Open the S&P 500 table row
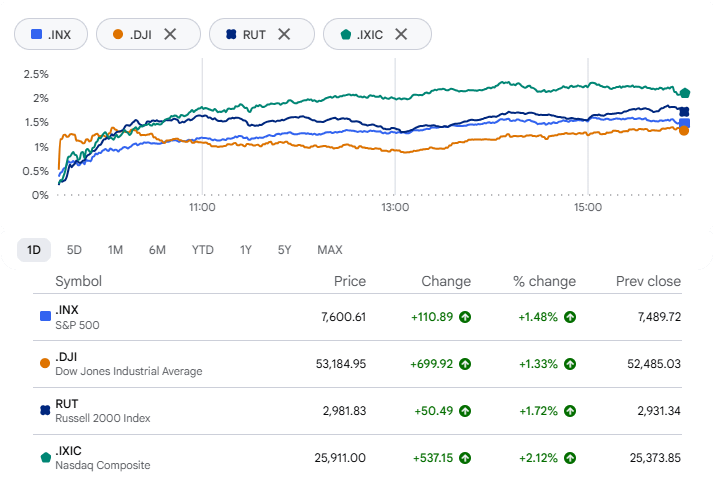Viewport: 716px width, 492px height. pyautogui.click(x=358, y=317)
